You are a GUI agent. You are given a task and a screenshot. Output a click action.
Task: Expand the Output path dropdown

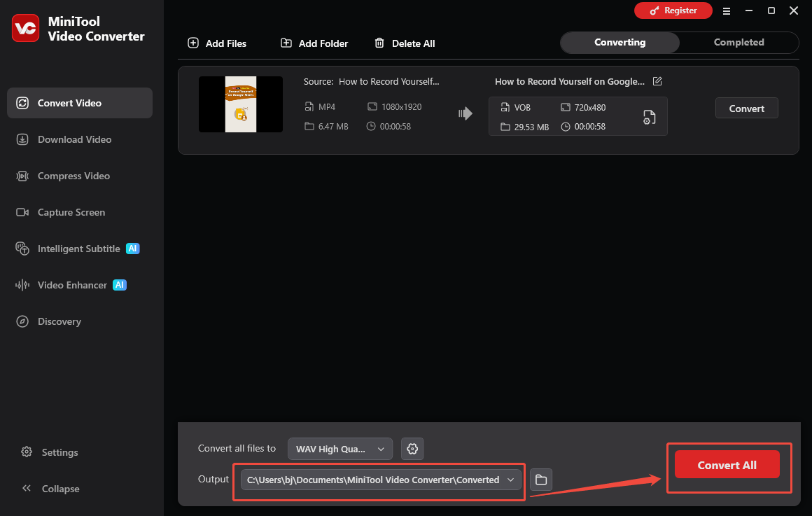click(x=381, y=480)
